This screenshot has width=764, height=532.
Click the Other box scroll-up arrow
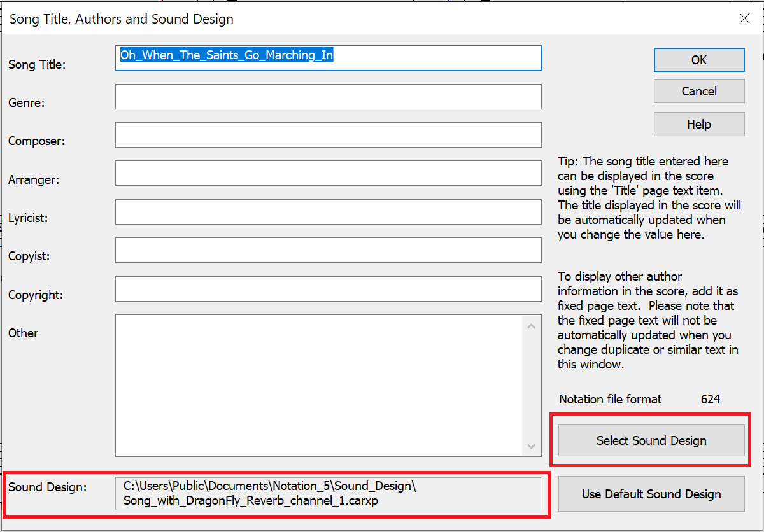532,326
